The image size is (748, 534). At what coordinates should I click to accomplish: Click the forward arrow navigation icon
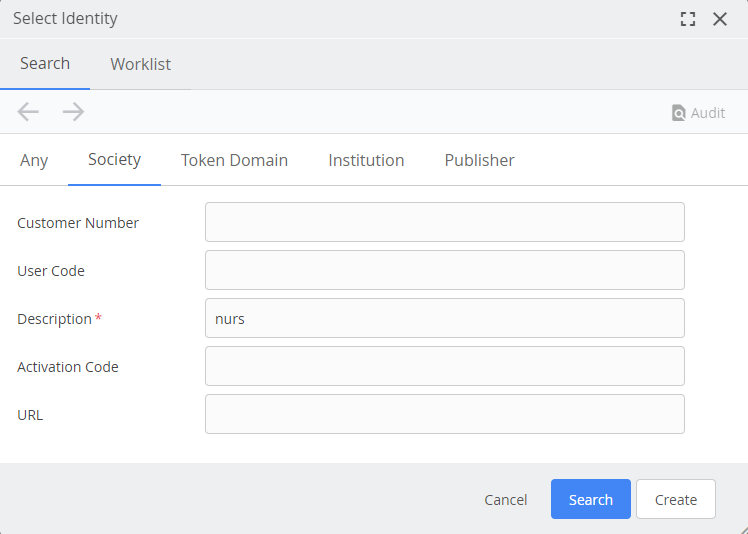click(x=73, y=112)
